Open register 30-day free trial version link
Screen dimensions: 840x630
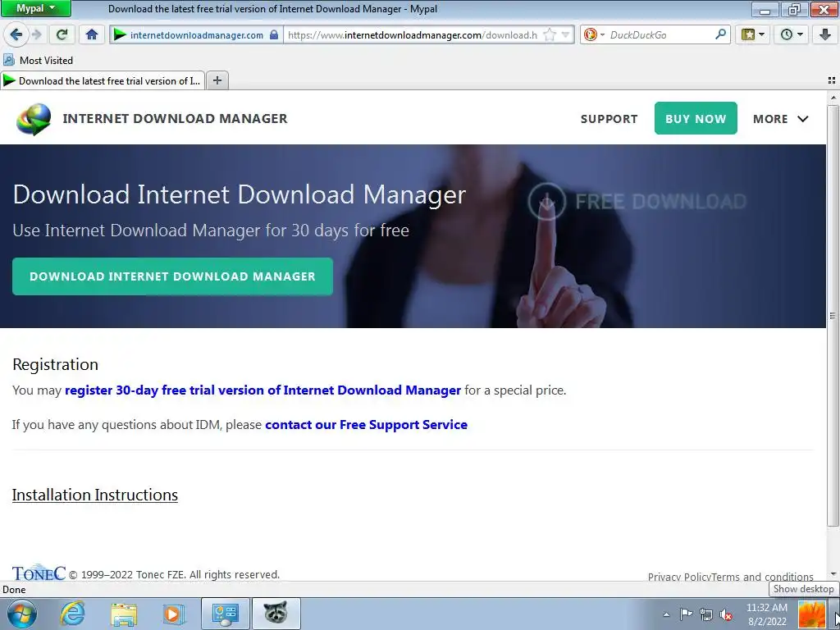[x=262, y=390]
